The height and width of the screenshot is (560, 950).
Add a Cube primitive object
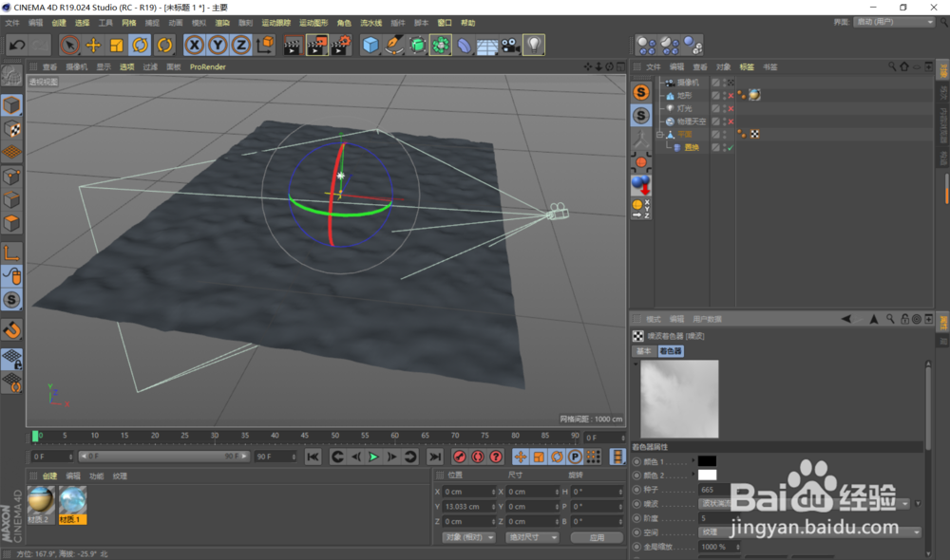(x=370, y=45)
